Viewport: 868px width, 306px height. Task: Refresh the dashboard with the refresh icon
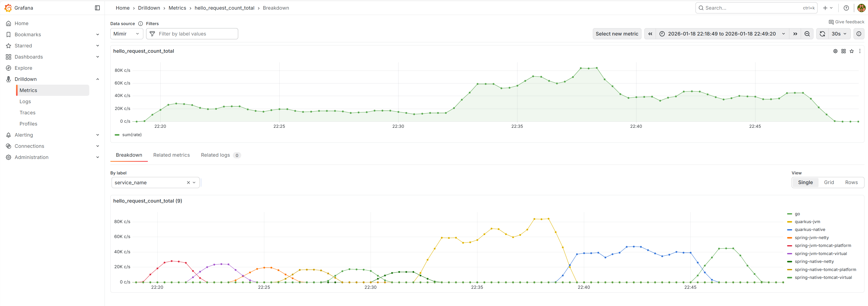[x=822, y=34]
